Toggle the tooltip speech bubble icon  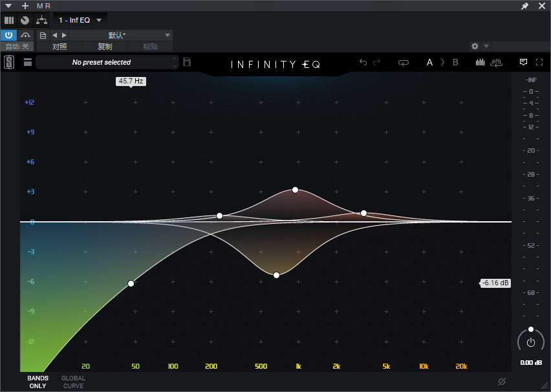click(523, 62)
